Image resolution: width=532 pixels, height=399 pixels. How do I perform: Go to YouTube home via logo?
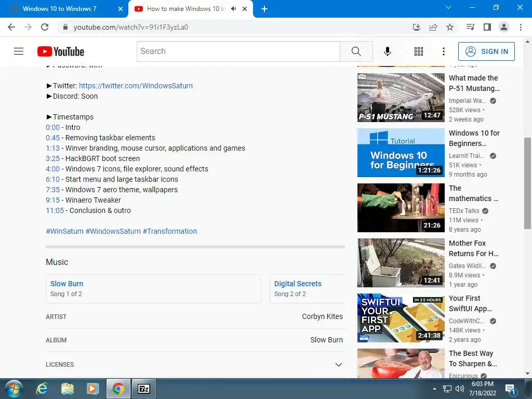pos(61,51)
